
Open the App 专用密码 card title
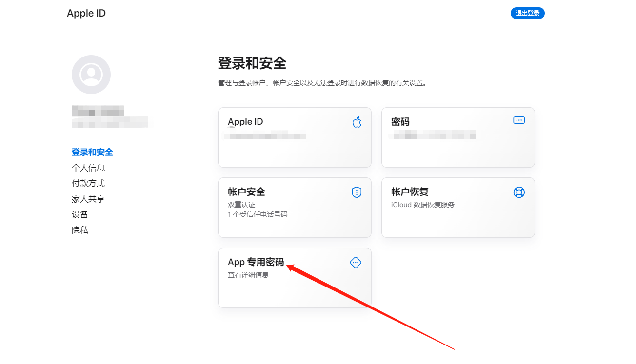pos(256,262)
